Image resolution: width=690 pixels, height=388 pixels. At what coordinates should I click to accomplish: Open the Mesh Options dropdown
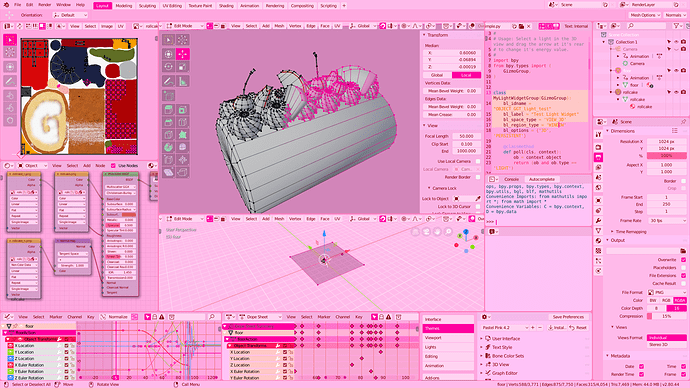tap(645, 15)
